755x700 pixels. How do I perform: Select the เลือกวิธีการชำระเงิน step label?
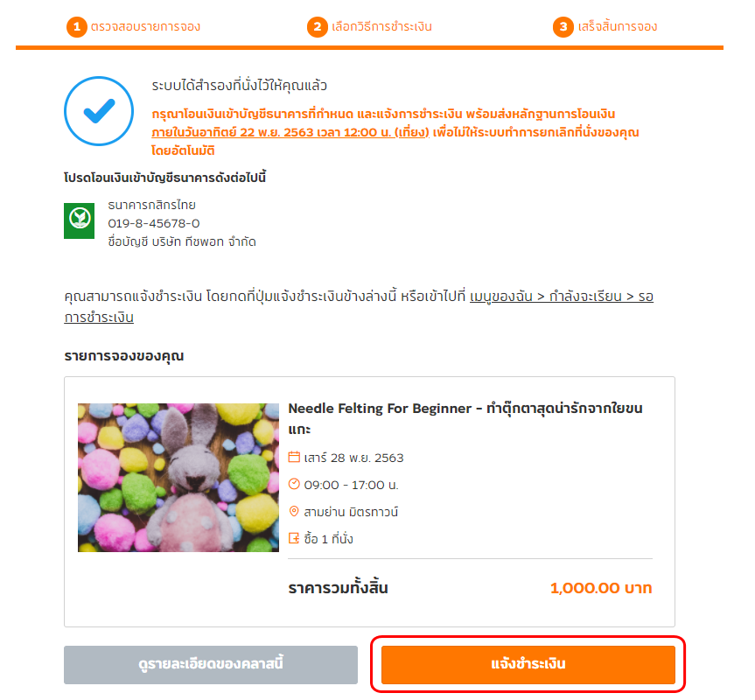point(381,26)
